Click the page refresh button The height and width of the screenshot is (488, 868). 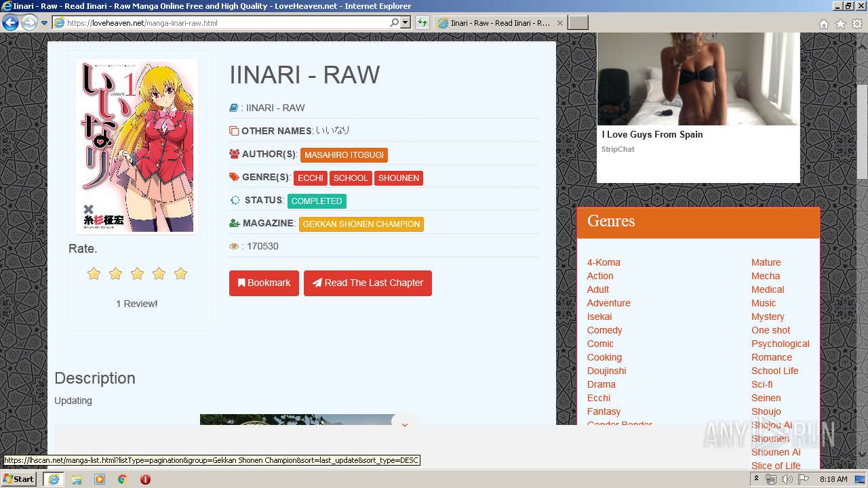coord(422,22)
